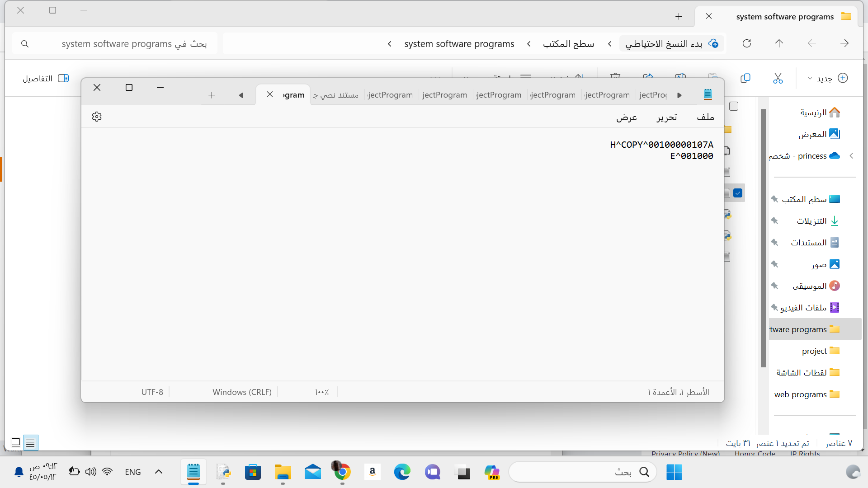Refresh the folder with the reload icon

click(747, 43)
